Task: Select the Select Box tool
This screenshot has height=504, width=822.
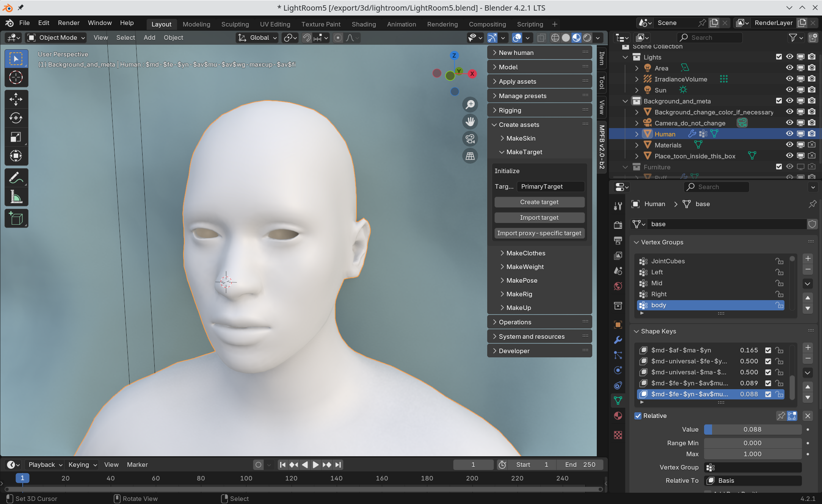Action: pyautogui.click(x=16, y=59)
